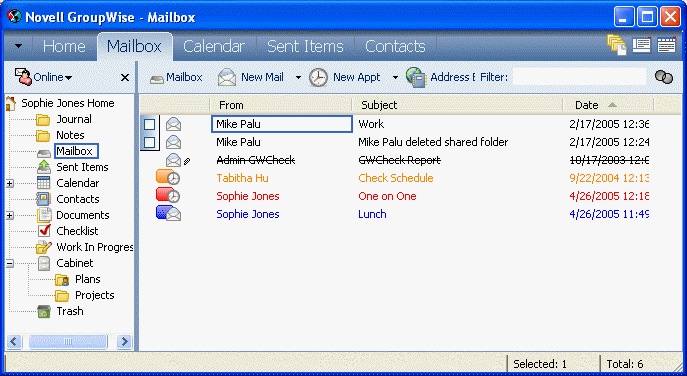Open the Calendar tab
The width and height of the screenshot is (687, 376).
click(214, 46)
